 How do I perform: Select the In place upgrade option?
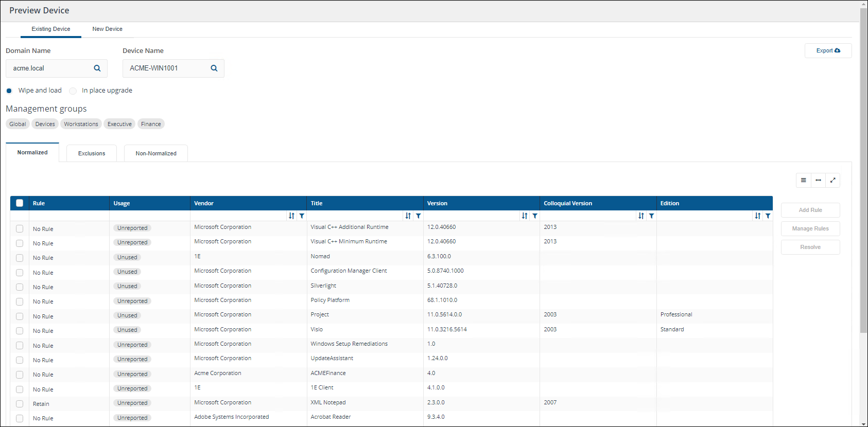tap(73, 91)
